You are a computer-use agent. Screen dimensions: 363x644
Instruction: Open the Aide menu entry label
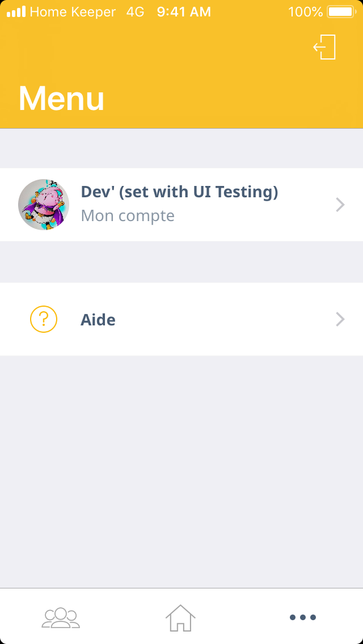click(98, 320)
